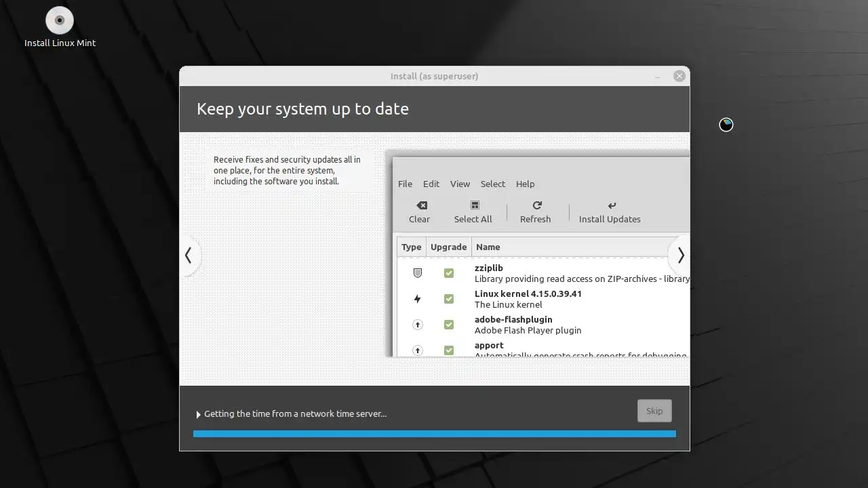Uncheck the adobe-flashplugin upgrade checkbox
The width and height of the screenshot is (868, 488).
[449, 325]
